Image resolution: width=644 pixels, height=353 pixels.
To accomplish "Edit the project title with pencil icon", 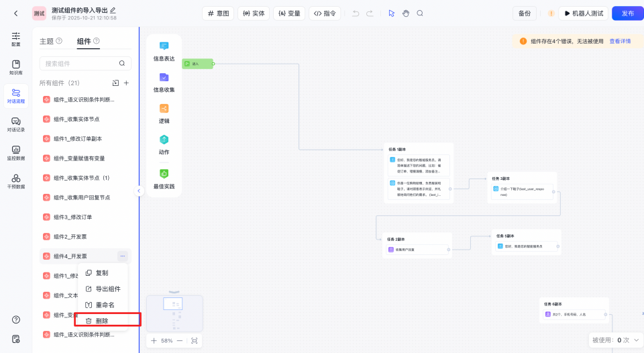I will [x=113, y=10].
